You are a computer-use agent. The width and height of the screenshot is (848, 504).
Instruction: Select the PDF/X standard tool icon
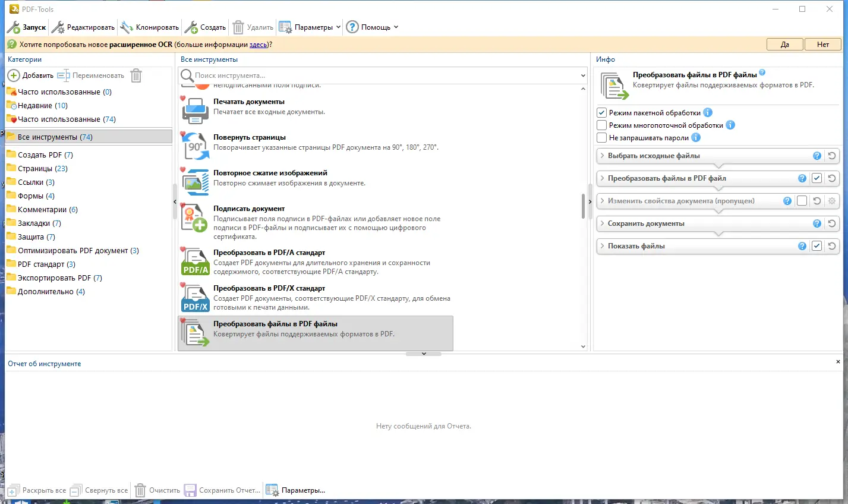coord(196,297)
